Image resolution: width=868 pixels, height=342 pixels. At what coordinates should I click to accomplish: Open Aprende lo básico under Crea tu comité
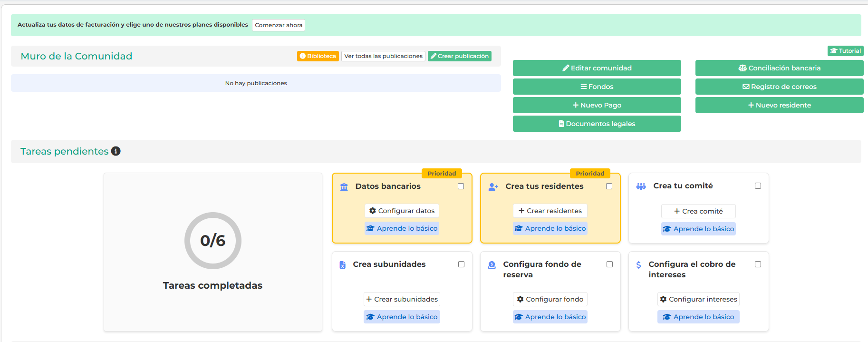point(698,229)
